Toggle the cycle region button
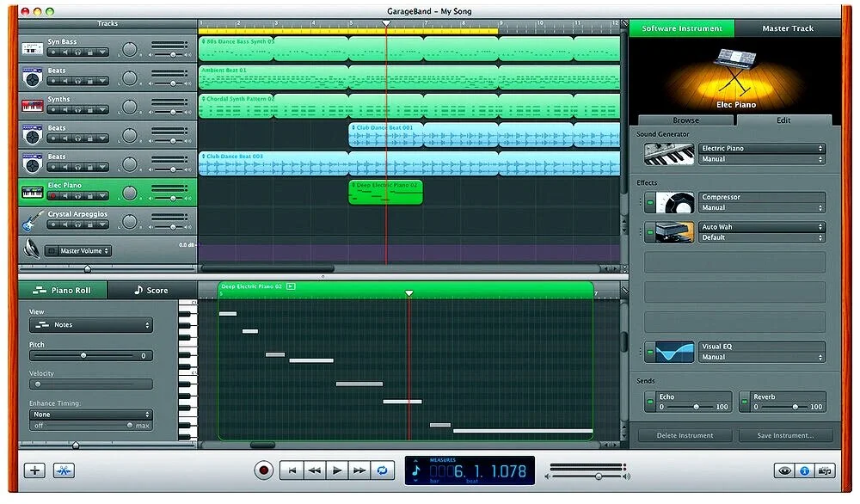 click(383, 470)
